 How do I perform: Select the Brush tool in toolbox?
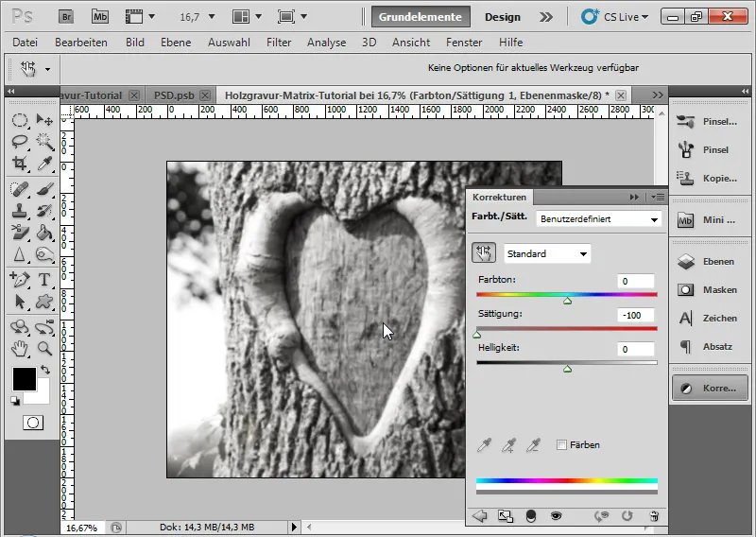click(x=44, y=189)
